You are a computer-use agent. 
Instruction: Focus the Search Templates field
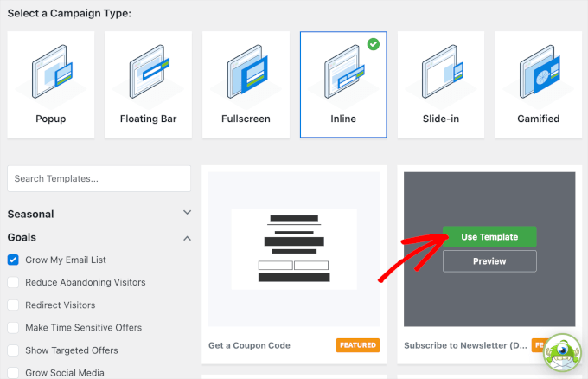click(x=99, y=178)
